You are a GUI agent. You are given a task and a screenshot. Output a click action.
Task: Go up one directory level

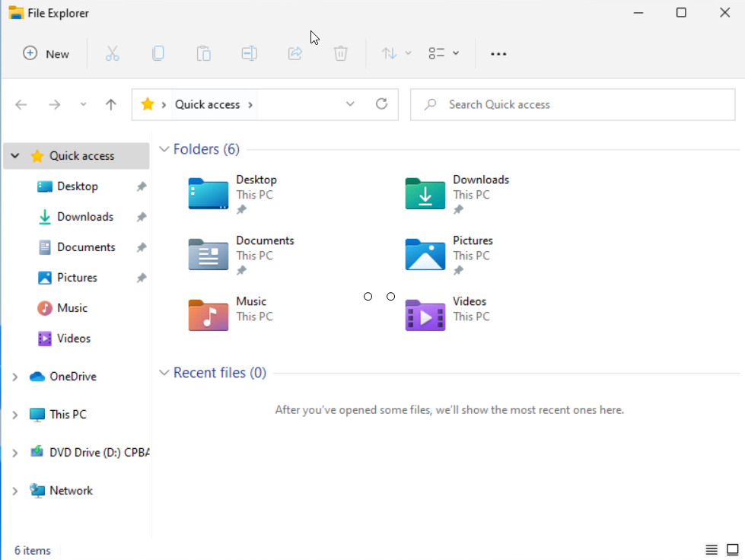(111, 105)
